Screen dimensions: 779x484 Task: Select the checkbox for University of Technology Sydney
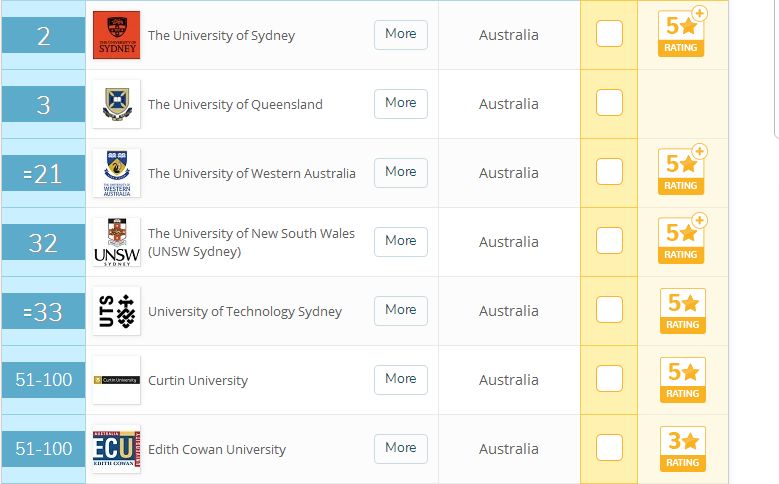(609, 310)
